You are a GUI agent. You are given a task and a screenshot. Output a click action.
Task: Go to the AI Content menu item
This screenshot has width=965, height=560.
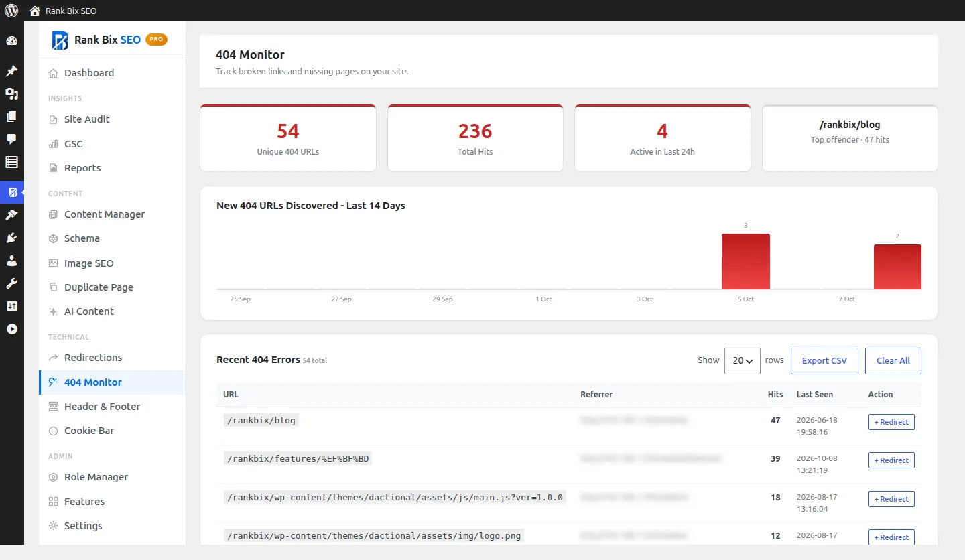coord(112,311)
